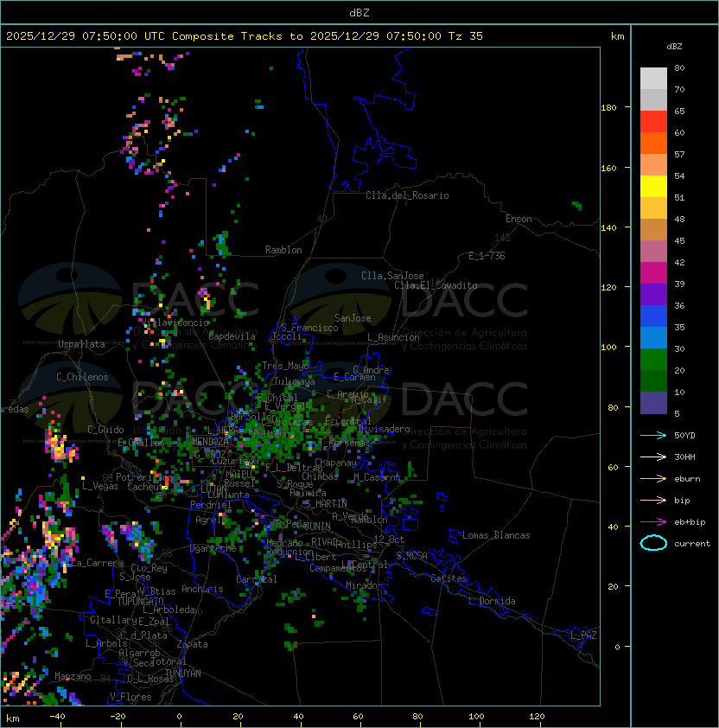This screenshot has width=719, height=728.
Task: Pick the bright yellow 54 dBZ swatch
Action: pyautogui.click(x=653, y=187)
